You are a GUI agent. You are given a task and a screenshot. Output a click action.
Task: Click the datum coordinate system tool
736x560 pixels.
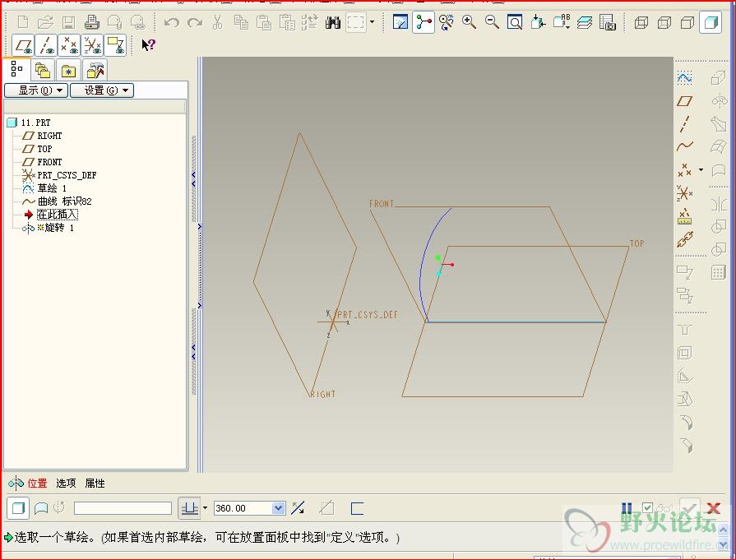coord(684,193)
